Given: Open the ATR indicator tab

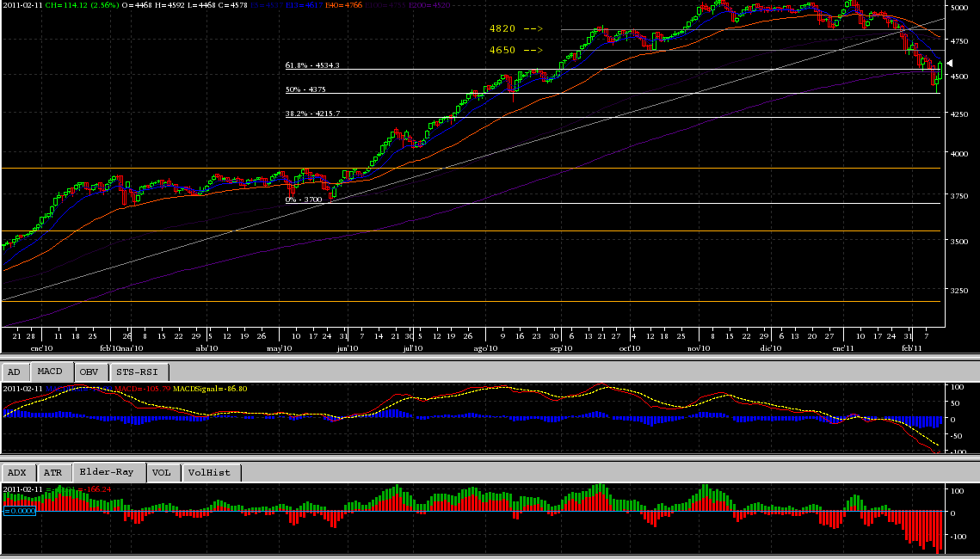Looking at the screenshot, I should 52,473.
